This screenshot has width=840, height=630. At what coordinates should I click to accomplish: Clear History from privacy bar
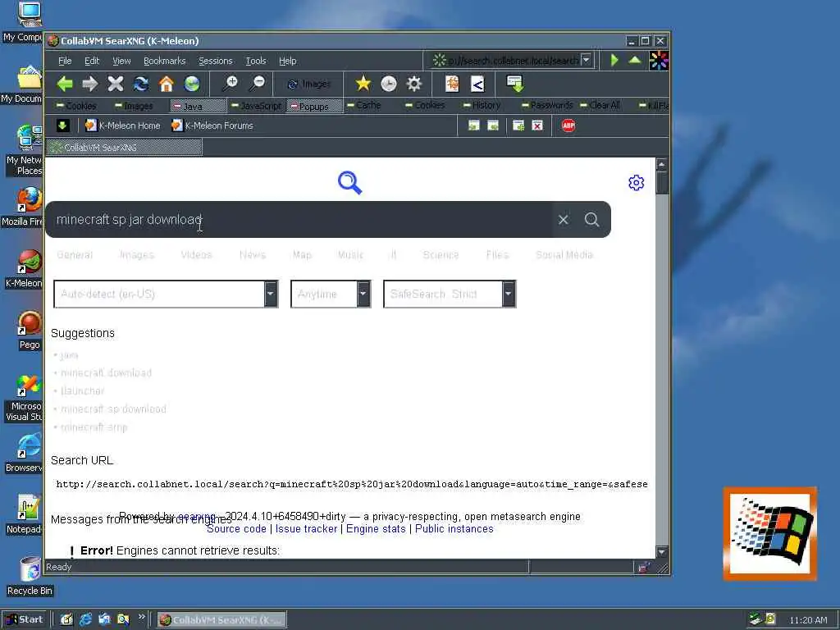point(482,105)
